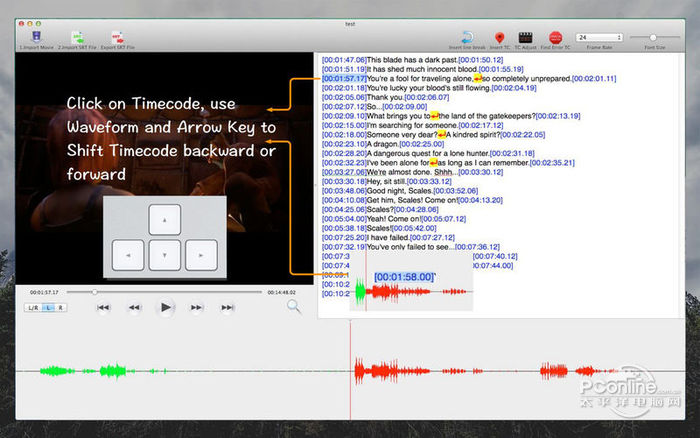Click the total duration 00:14:48.02 label
700x438 pixels.
(282, 292)
